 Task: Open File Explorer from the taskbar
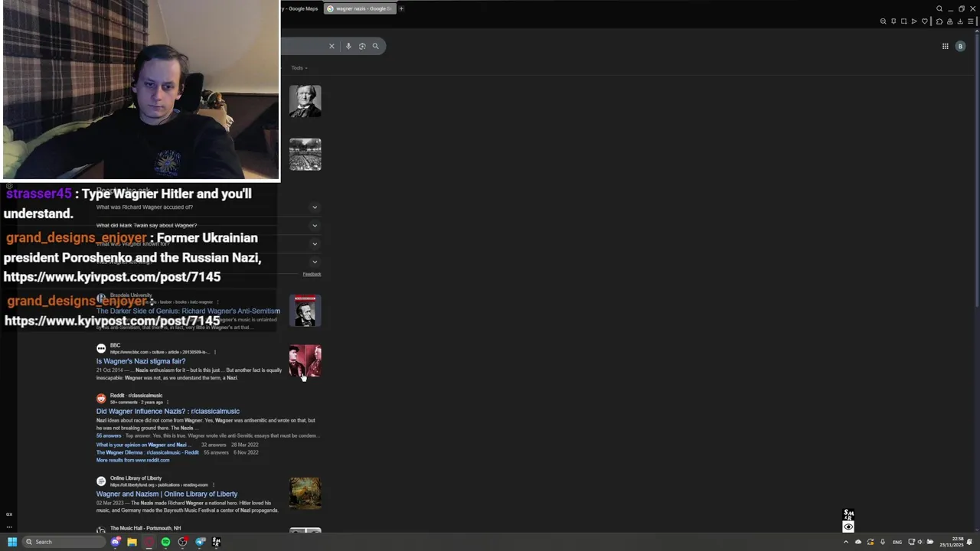132,542
